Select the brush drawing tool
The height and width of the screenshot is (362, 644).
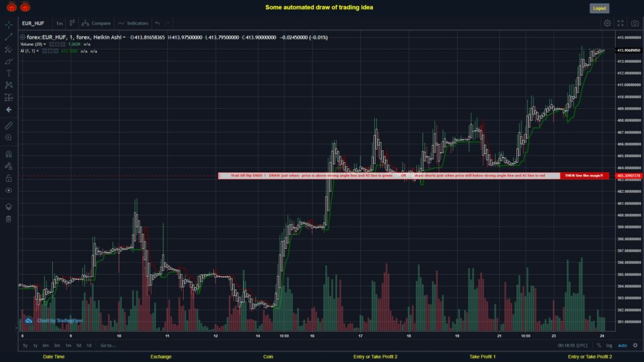(x=9, y=61)
